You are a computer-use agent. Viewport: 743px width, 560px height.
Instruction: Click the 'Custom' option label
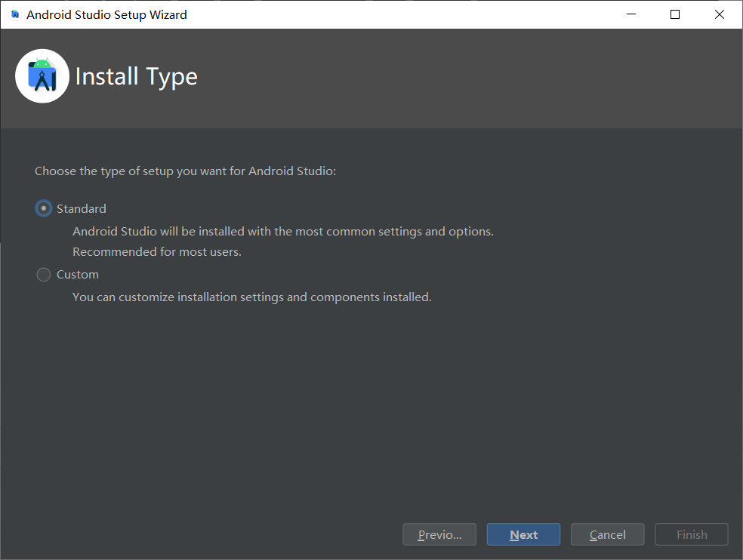pos(78,274)
